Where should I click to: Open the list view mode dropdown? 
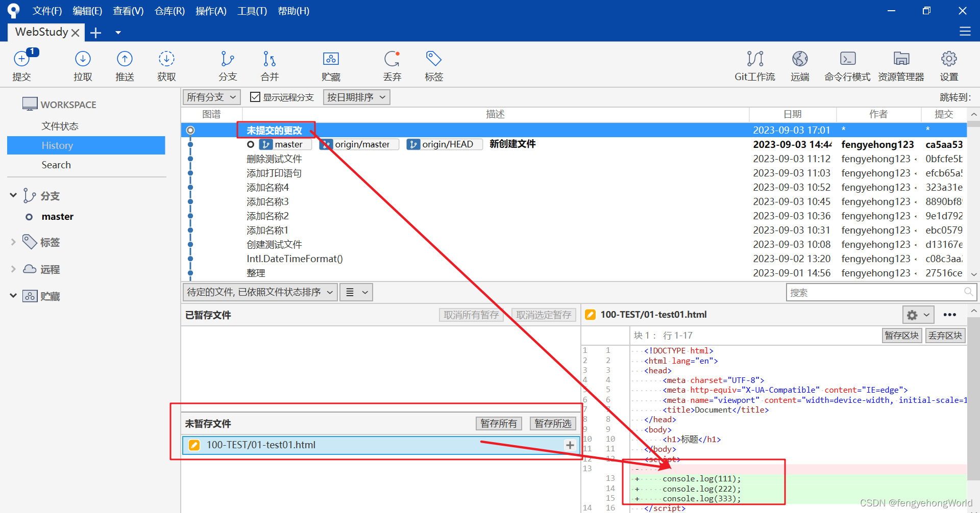click(x=356, y=292)
